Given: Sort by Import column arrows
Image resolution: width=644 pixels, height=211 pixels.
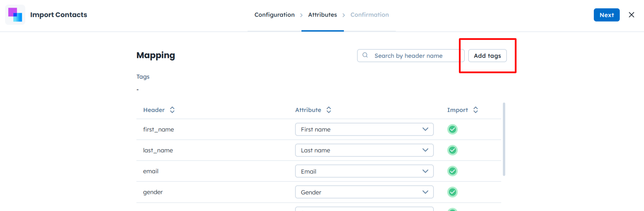Looking at the screenshot, I should [476, 110].
